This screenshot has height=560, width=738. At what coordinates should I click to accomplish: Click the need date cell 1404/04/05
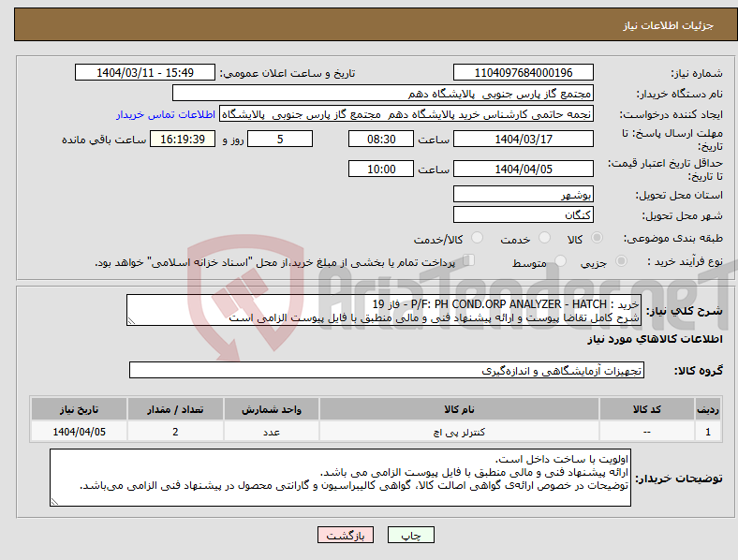pyautogui.click(x=79, y=432)
